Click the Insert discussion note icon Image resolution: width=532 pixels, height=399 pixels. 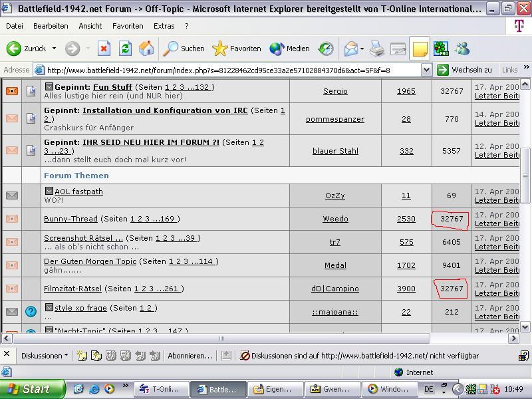point(82,356)
